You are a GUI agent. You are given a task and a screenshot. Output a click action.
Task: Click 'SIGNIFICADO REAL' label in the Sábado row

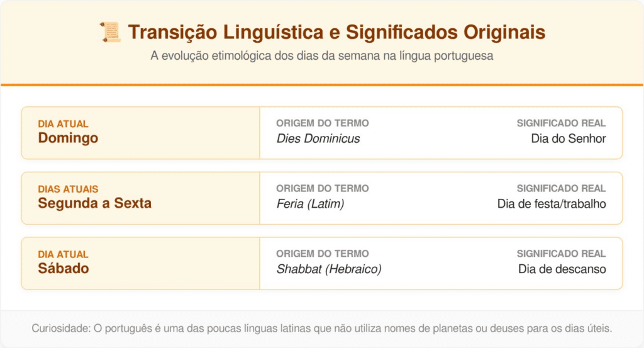561,254
